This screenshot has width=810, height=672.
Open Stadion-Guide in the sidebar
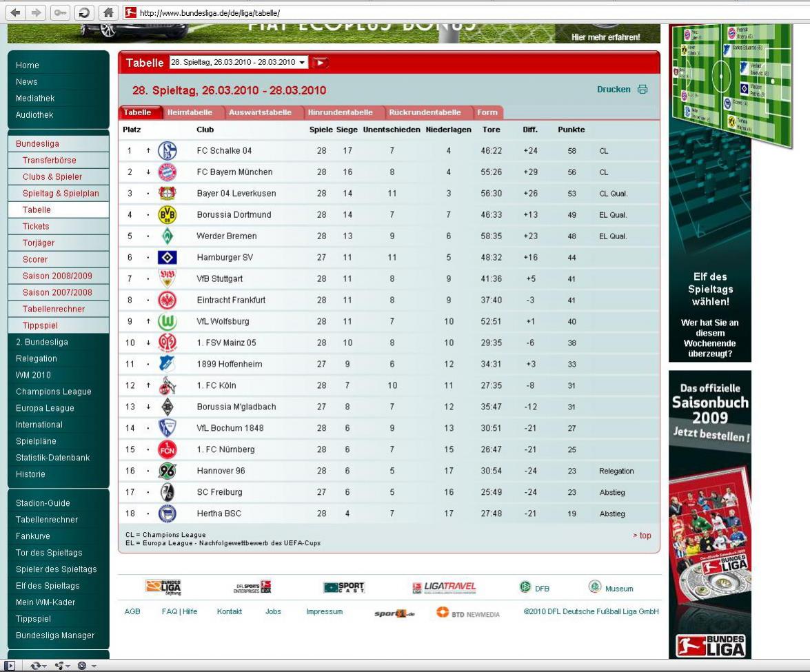(42, 503)
